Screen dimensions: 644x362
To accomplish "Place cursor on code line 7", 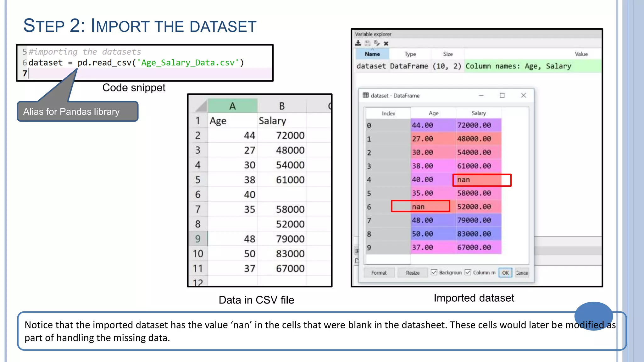I will click(150, 74).
